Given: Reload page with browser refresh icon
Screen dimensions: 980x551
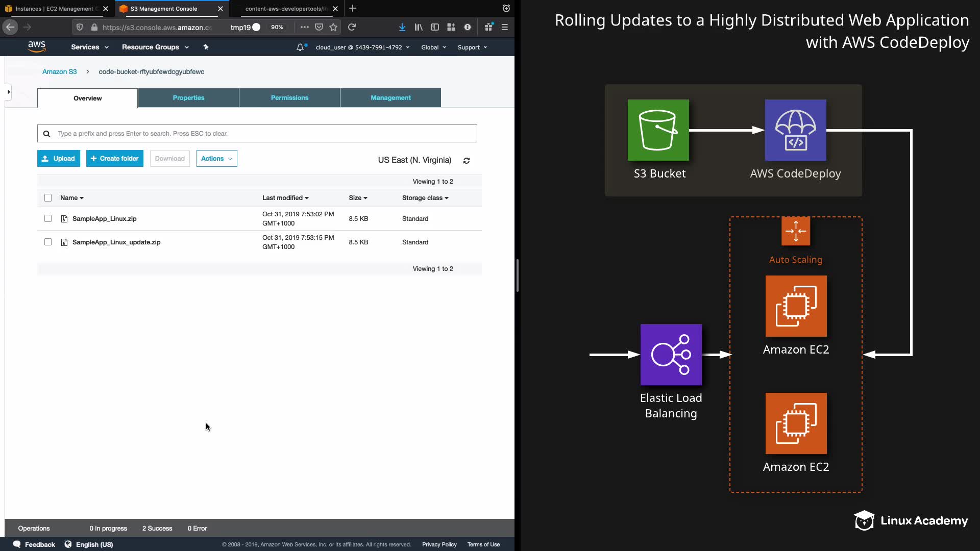Looking at the screenshot, I should (x=352, y=27).
